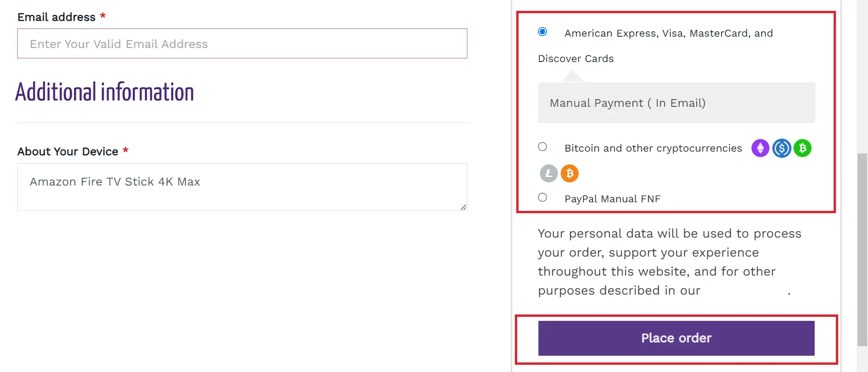Click inside the About Your Device text area
The image size is (868, 372).
(242, 187)
